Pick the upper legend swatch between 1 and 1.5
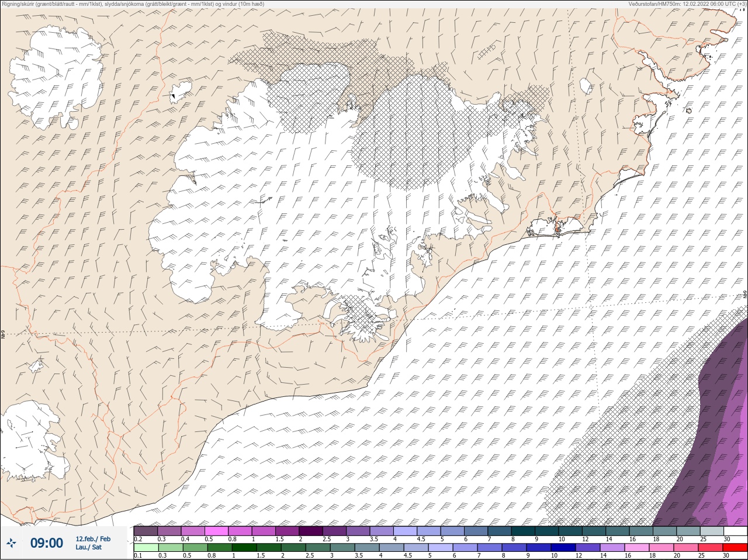 [x=264, y=531]
